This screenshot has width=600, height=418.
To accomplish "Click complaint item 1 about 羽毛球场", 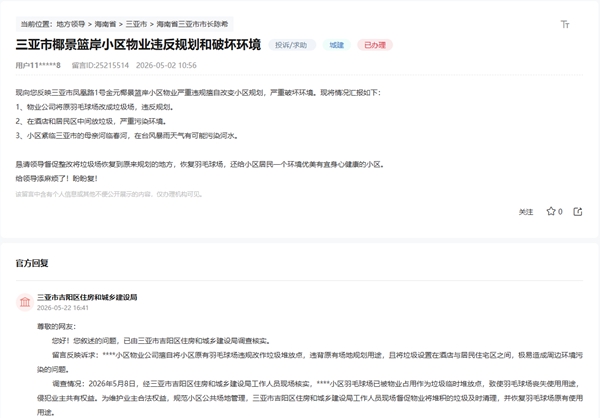I will [x=95, y=107].
